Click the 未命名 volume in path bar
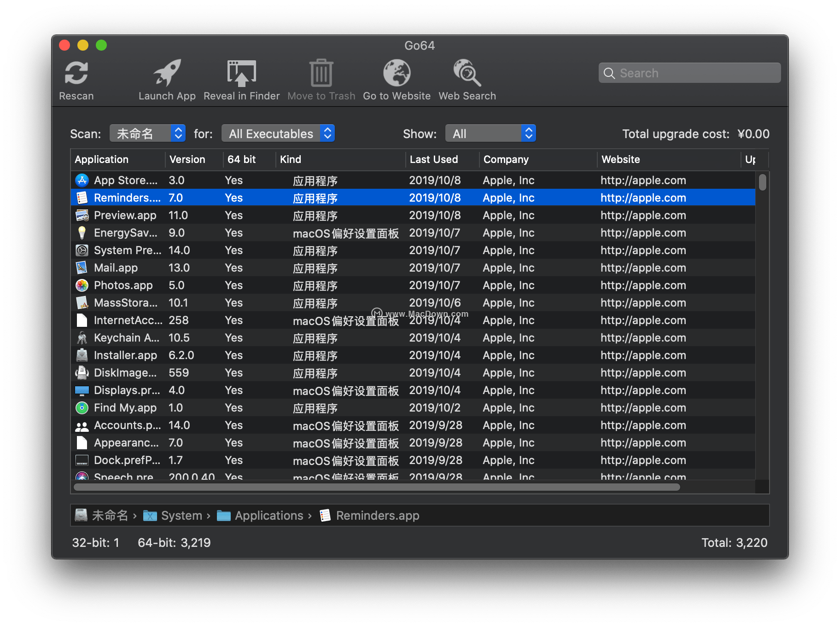The height and width of the screenshot is (627, 840). tap(110, 515)
